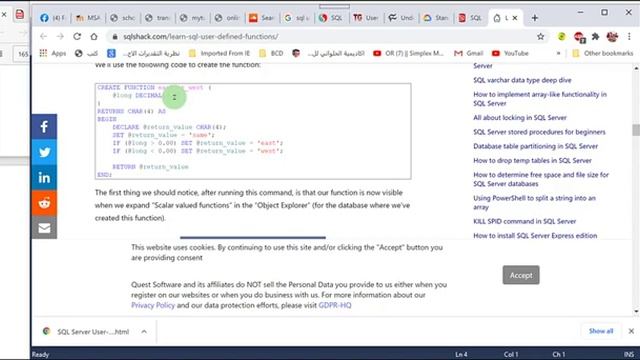Open Database table partitioning in SQL Server

point(536,146)
